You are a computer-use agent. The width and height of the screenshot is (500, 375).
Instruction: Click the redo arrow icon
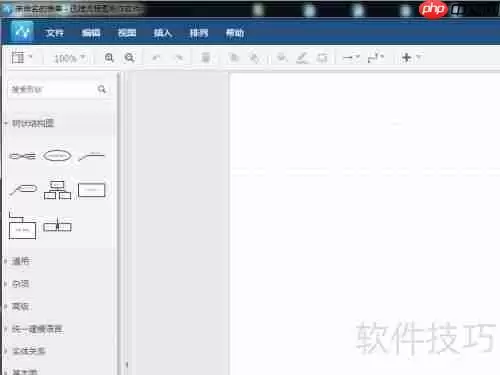click(179, 58)
